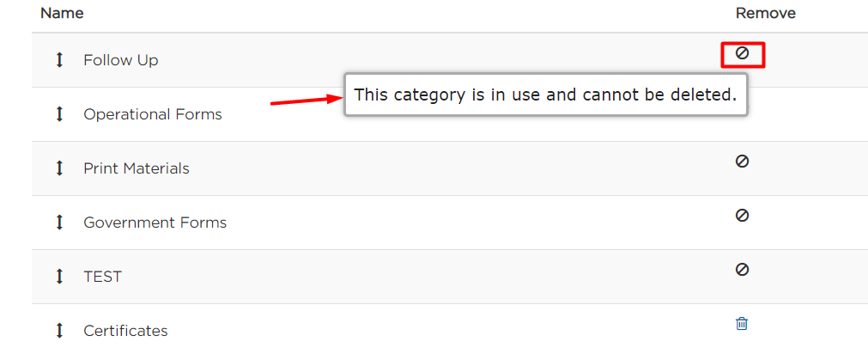Click the reorder arrow beside TEST

tap(60, 277)
